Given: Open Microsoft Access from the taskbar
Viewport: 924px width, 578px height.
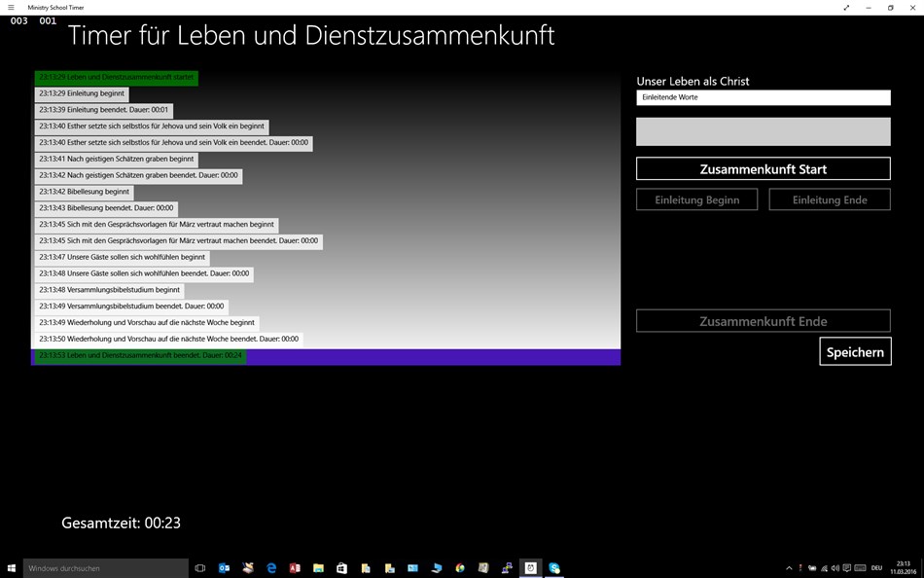Looking at the screenshot, I should [295, 568].
